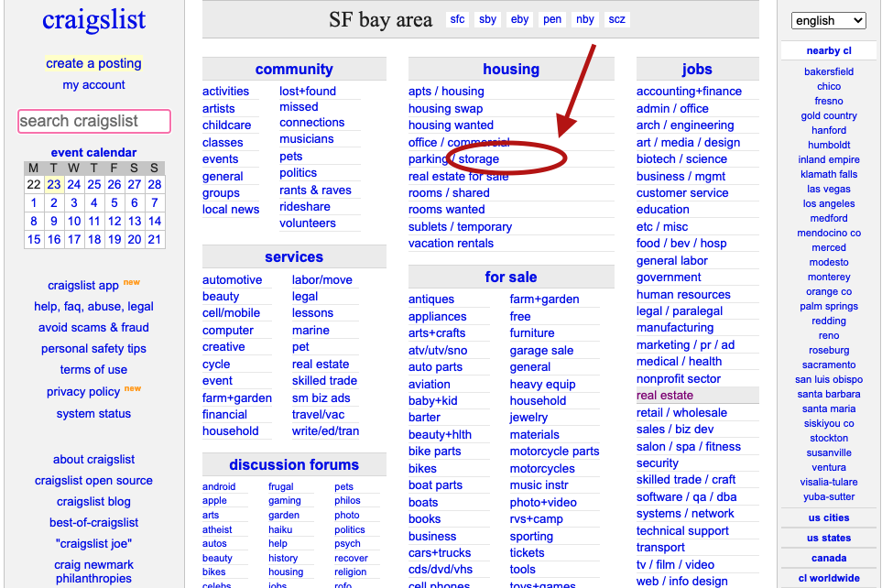The image size is (882, 588).
Task: Expand the cl worldwide section
Action: tap(829, 578)
